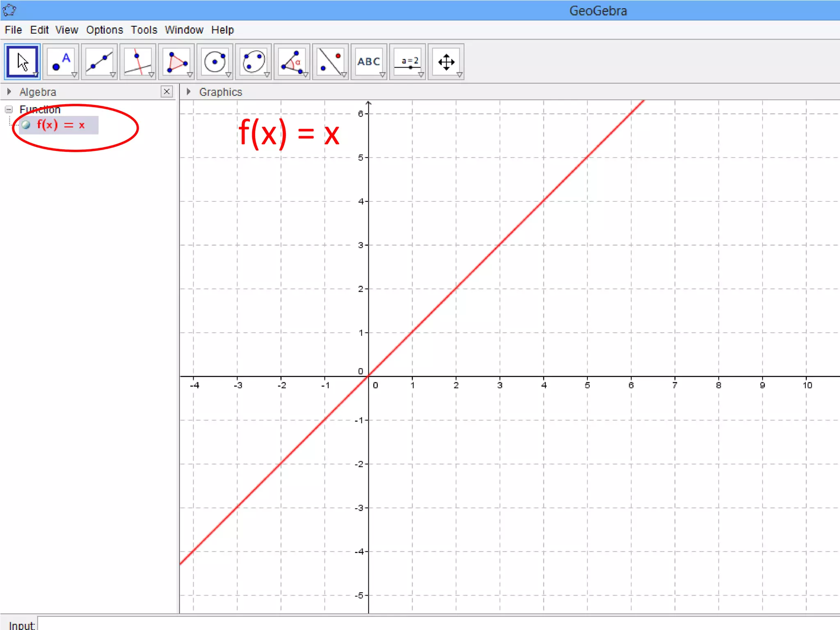Select the Line through Two Points tool

(x=99, y=62)
